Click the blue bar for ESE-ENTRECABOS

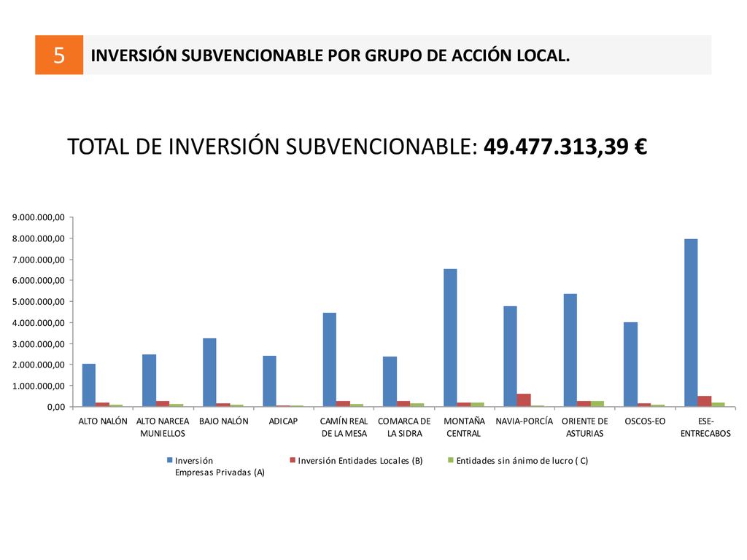691,323
